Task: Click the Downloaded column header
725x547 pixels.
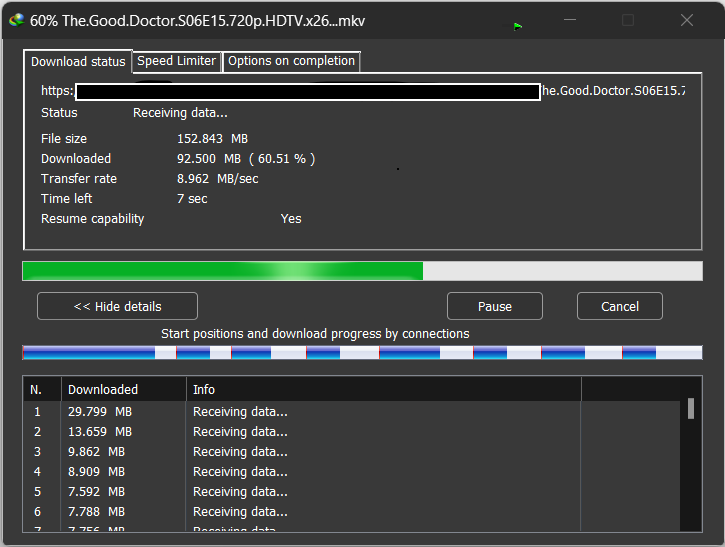Action: point(123,389)
